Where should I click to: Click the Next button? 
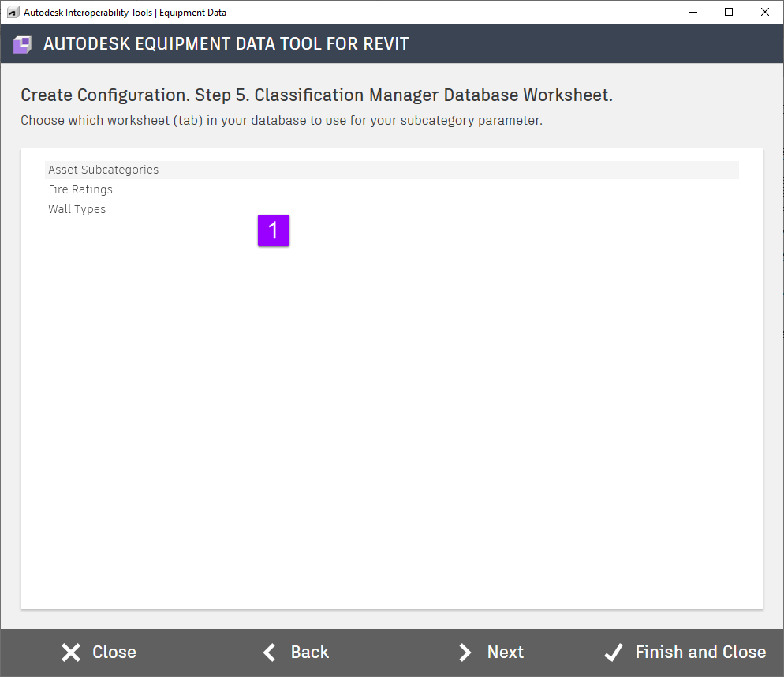tap(491, 652)
